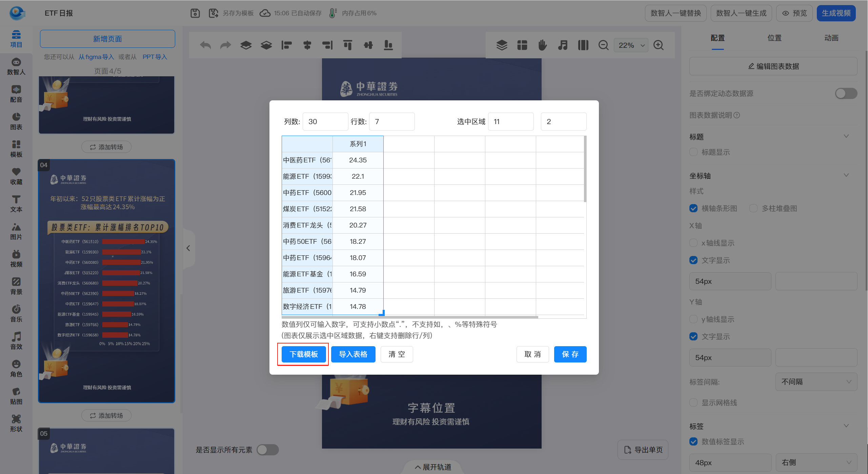Click the zoom out magnifier icon
Screen dimensions: 868x474
pos(603,45)
